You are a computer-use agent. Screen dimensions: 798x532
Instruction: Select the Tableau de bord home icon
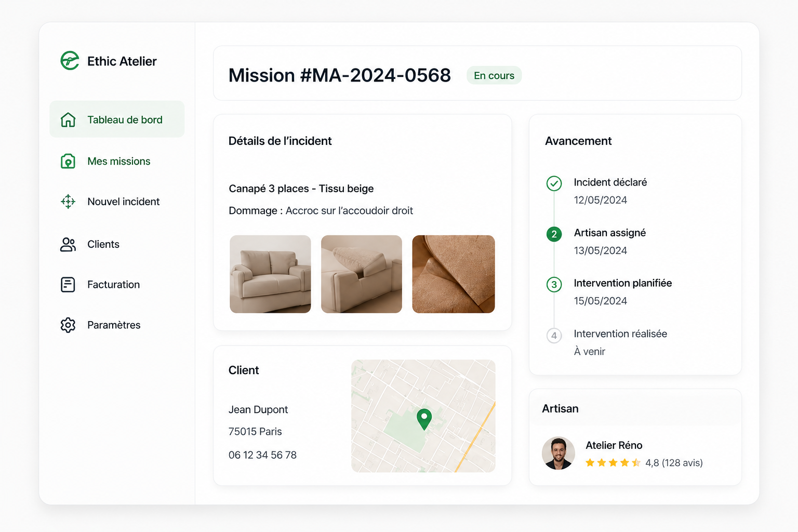click(68, 119)
